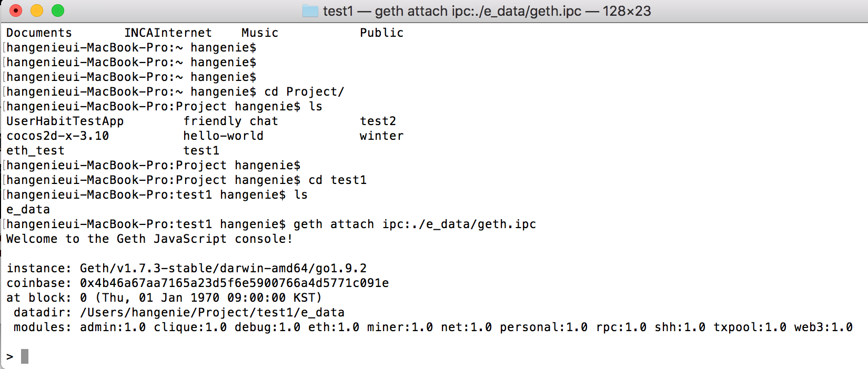Click the e_data listing output line

point(28,209)
